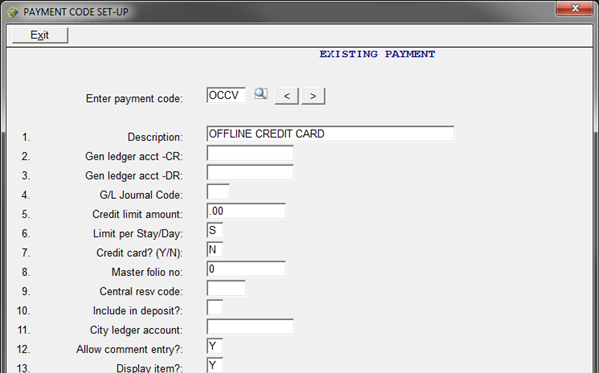Click the application icon in the title bar
The image size is (599, 373).
pos(13,12)
